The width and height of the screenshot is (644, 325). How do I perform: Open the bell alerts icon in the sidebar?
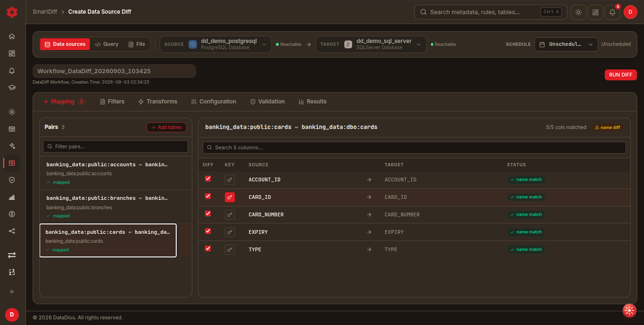[12, 70]
